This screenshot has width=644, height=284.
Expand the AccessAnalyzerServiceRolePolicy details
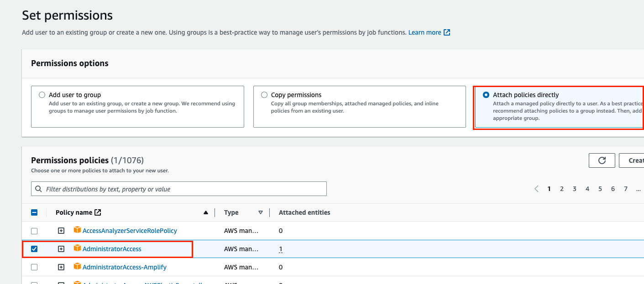[61, 231]
